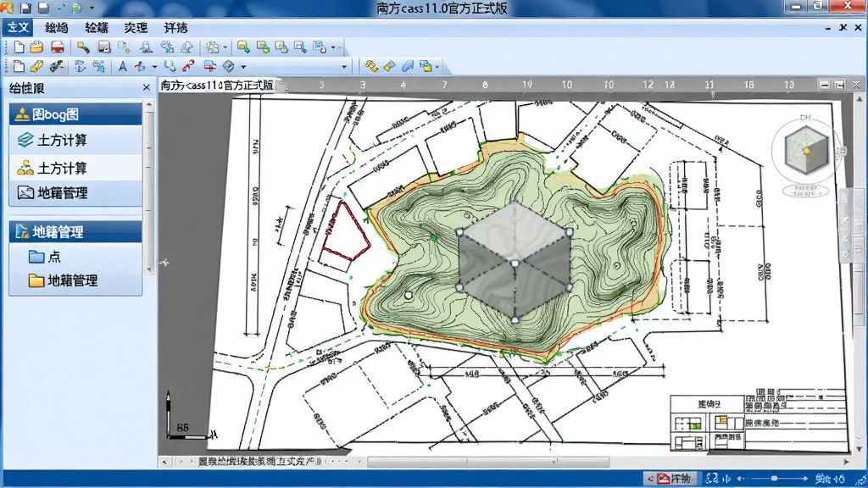Click the status bar slider left arrow
The width and height of the screenshot is (868, 488).
click(740, 479)
